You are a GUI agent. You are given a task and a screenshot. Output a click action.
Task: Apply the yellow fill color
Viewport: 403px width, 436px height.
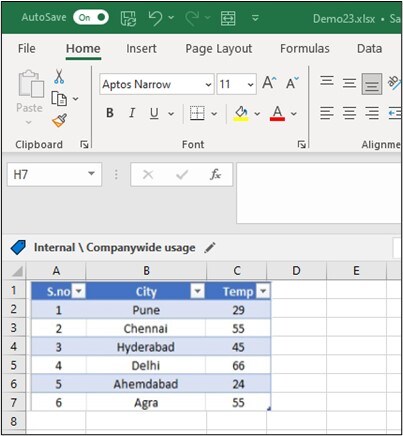tap(241, 114)
